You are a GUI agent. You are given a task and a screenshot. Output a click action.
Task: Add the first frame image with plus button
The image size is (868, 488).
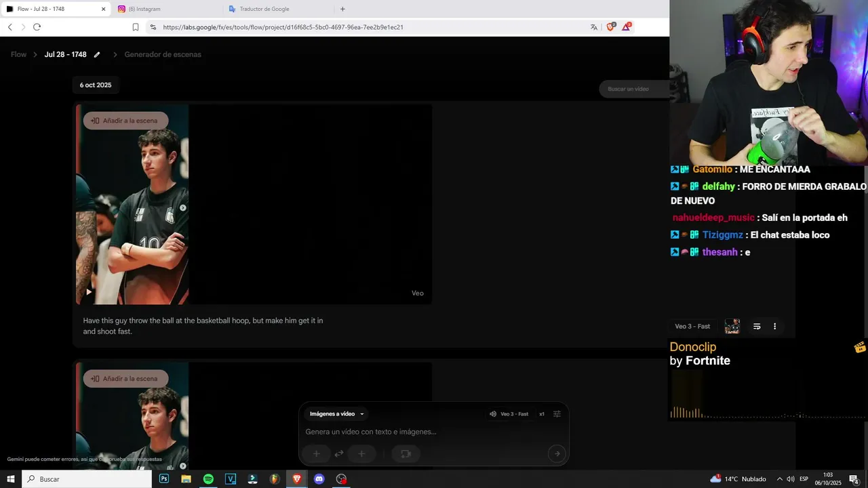point(316,454)
